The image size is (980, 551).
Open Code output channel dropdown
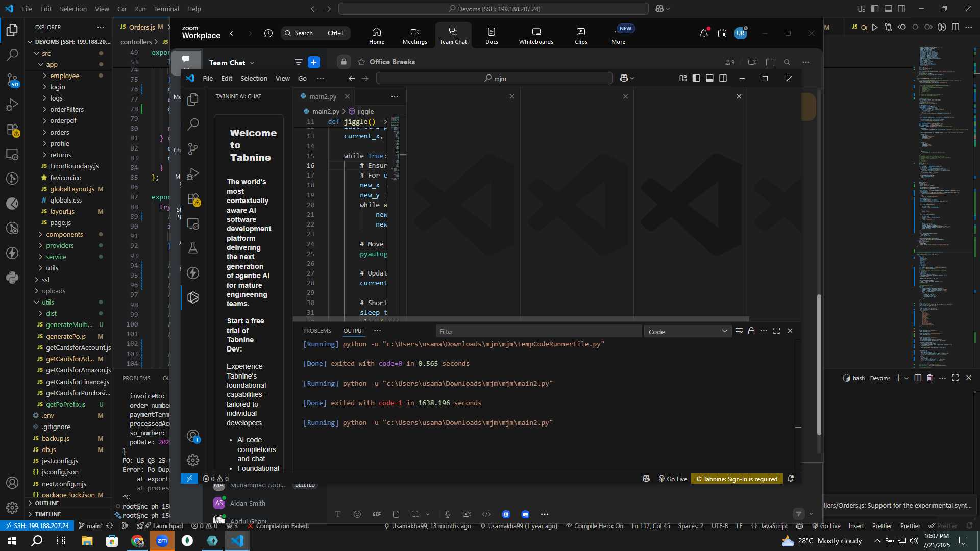coord(688,332)
